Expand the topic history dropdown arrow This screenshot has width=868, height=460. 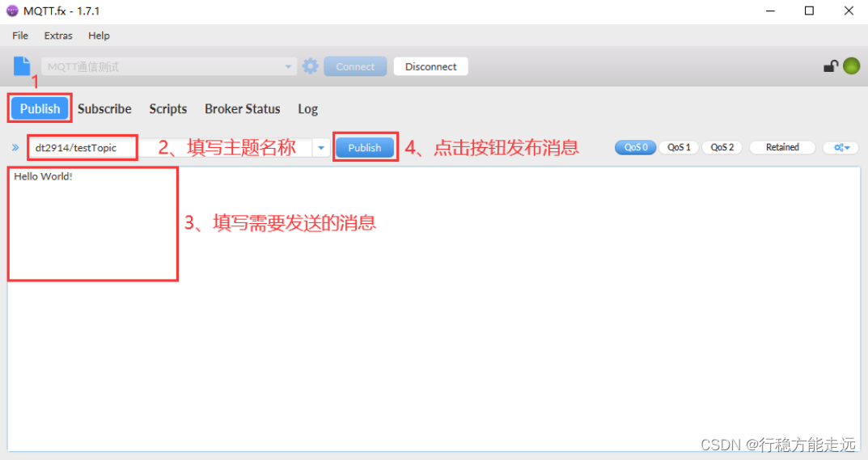click(321, 148)
